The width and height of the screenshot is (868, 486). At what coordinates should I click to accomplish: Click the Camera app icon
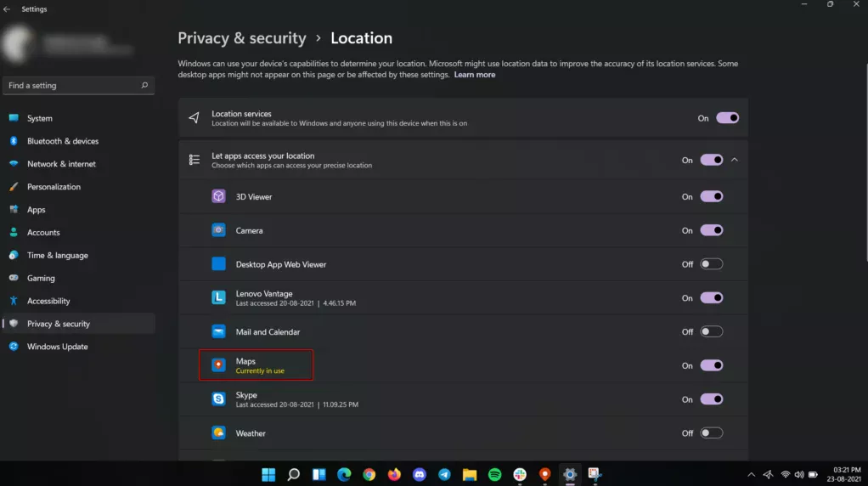[218, 230]
